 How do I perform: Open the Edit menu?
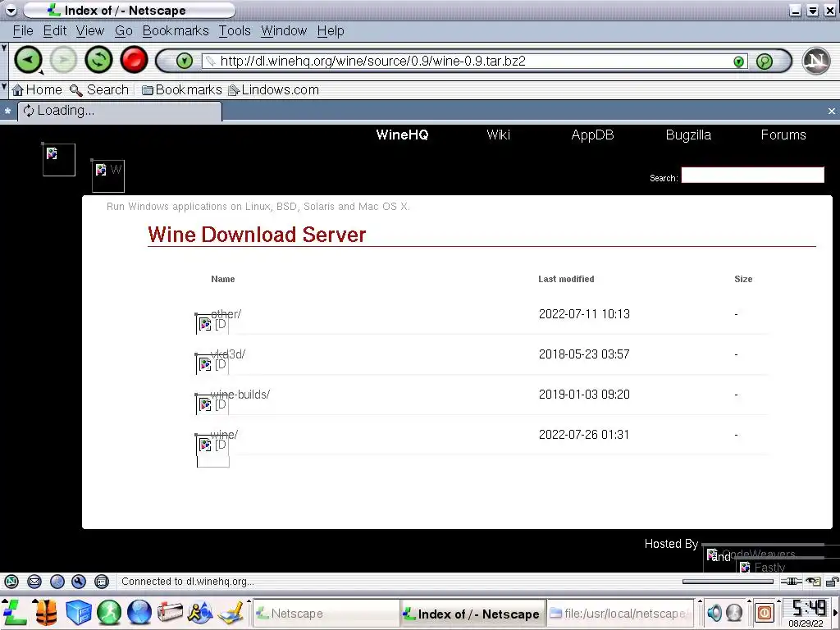click(x=55, y=31)
